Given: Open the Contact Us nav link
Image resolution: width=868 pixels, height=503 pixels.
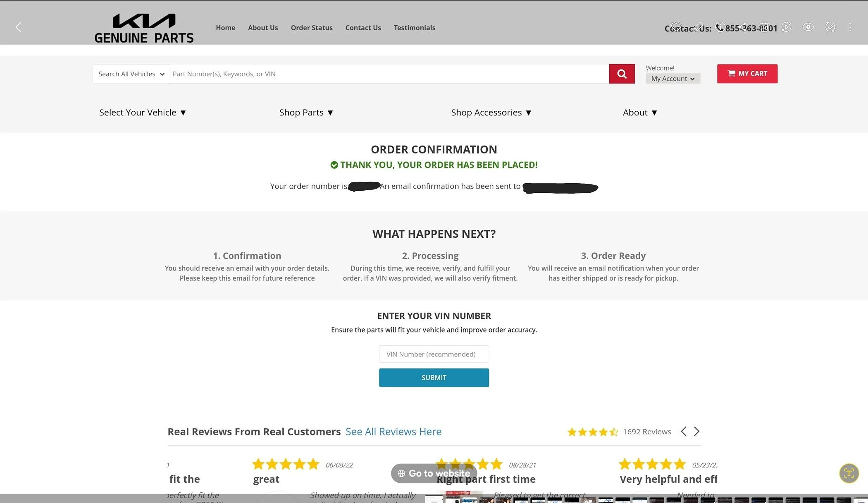Looking at the screenshot, I should click(363, 28).
